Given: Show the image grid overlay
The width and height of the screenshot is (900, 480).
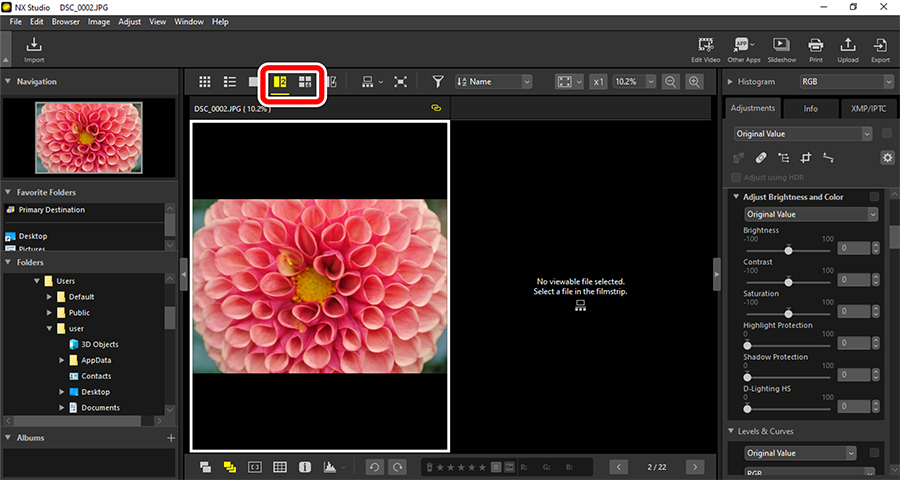Looking at the screenshot, I should [280, 467].
